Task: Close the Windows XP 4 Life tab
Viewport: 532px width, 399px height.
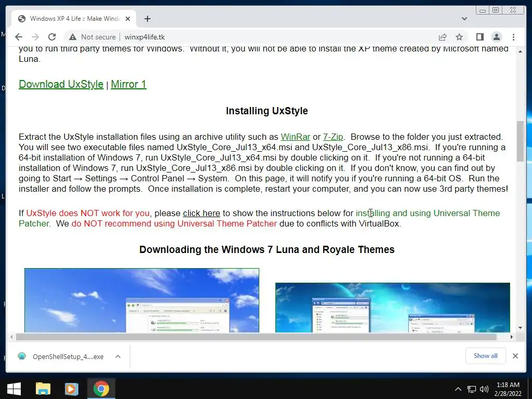Action: tap(128, 19)
